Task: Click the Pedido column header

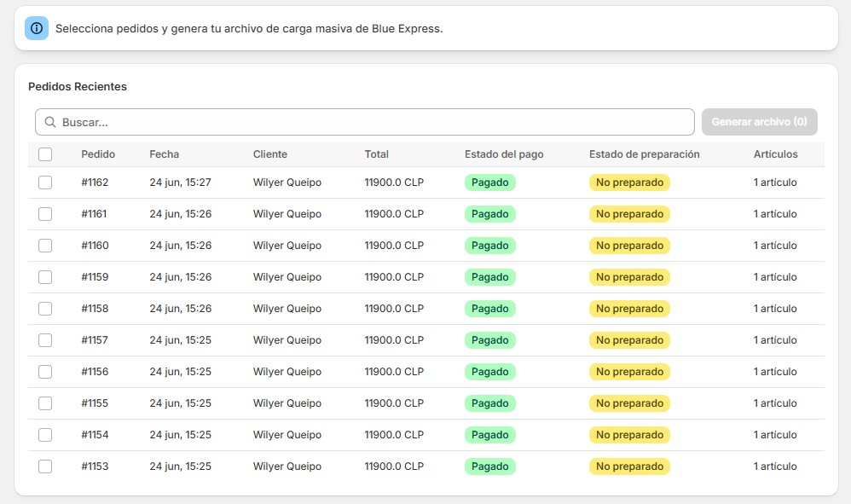Action: point(98,154)
